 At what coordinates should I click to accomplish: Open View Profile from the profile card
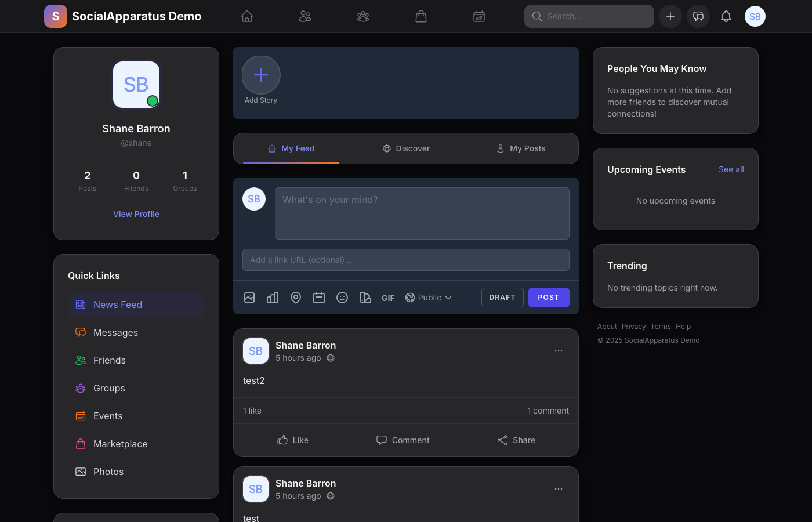click(136, 214)
